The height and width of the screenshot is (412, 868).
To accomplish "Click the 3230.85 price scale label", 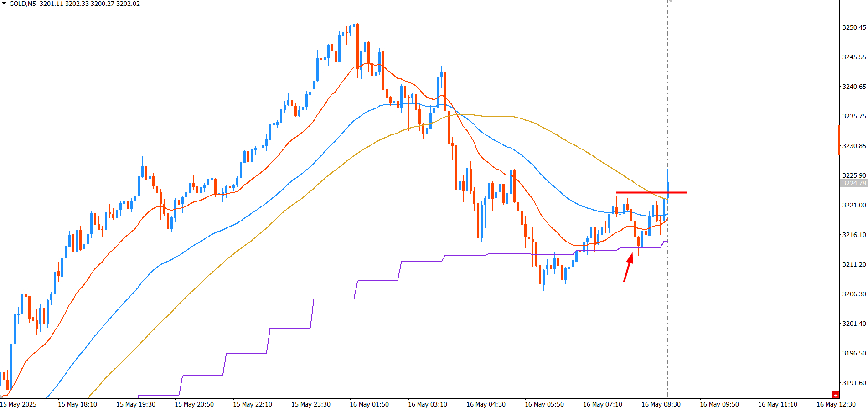I will (854, 146).
